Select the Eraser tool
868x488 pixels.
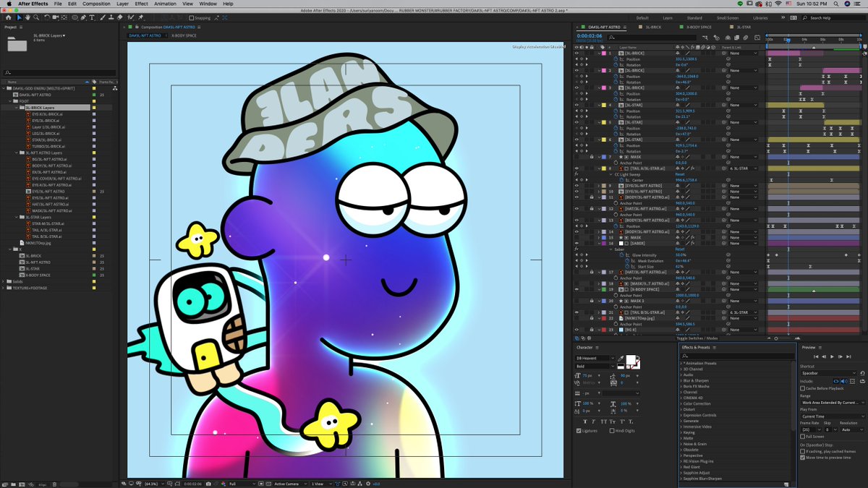pyautogui.click(x=119, y=18)
